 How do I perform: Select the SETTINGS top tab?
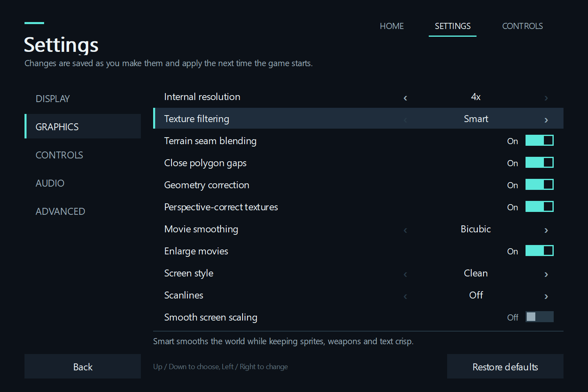click(x=452, y=26)
